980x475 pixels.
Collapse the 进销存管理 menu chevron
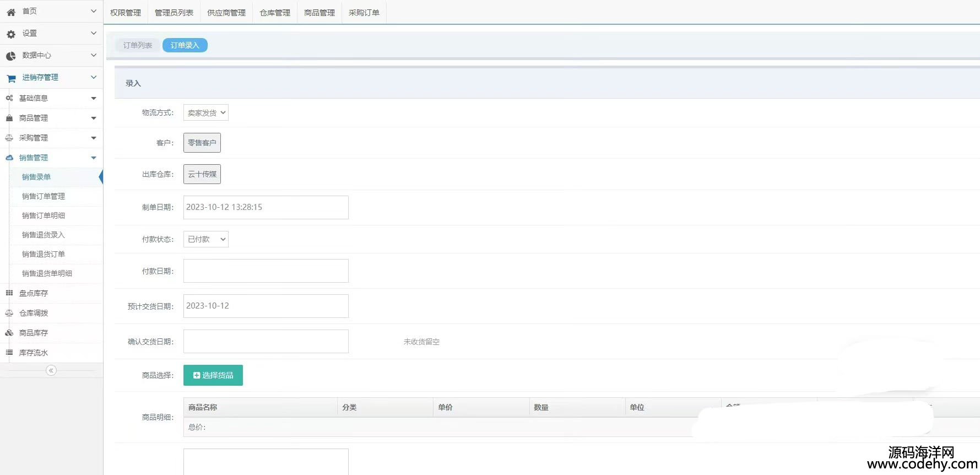click(94, 77)
